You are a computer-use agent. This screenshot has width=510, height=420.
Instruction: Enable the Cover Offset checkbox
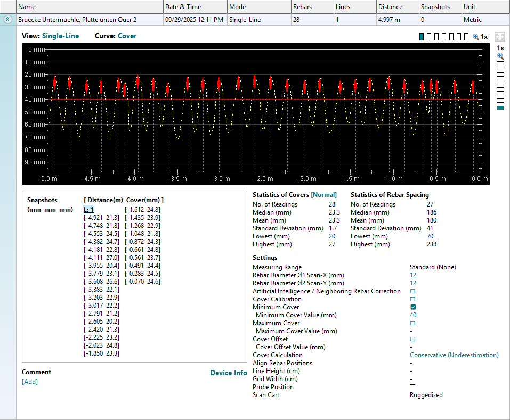412,339
